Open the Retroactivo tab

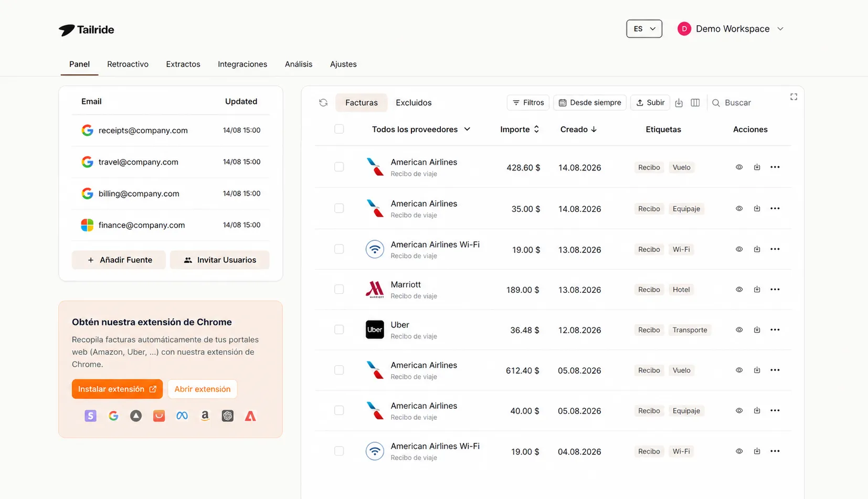pyautogui.click(x=128, y=64)
